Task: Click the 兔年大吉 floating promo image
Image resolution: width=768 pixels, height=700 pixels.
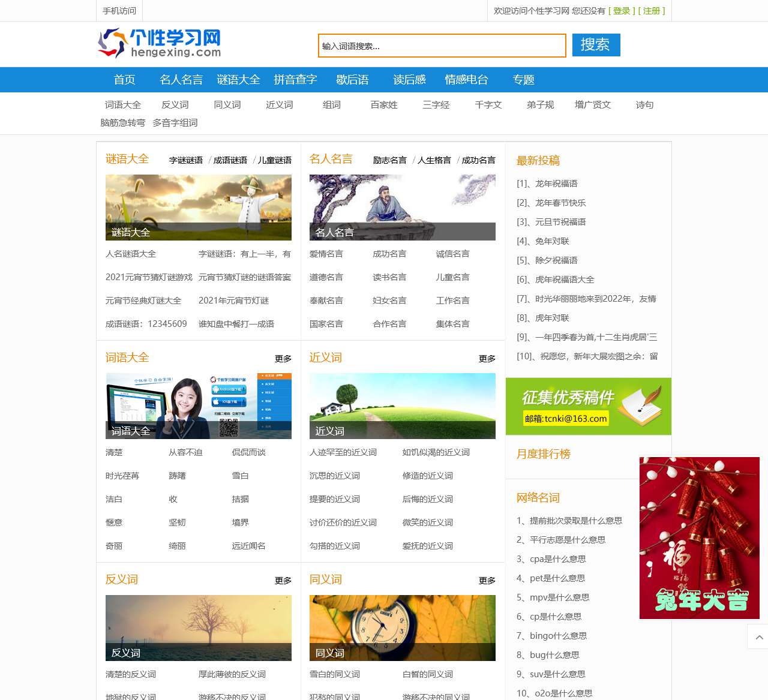Action: (700, 537)
